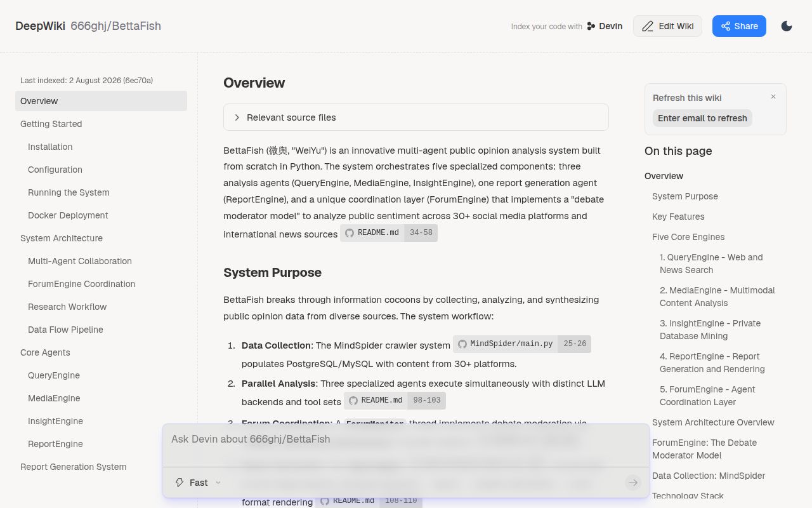Open README.md 98-103 source reference
Screen dimensions: 812x508
(395, 401)
